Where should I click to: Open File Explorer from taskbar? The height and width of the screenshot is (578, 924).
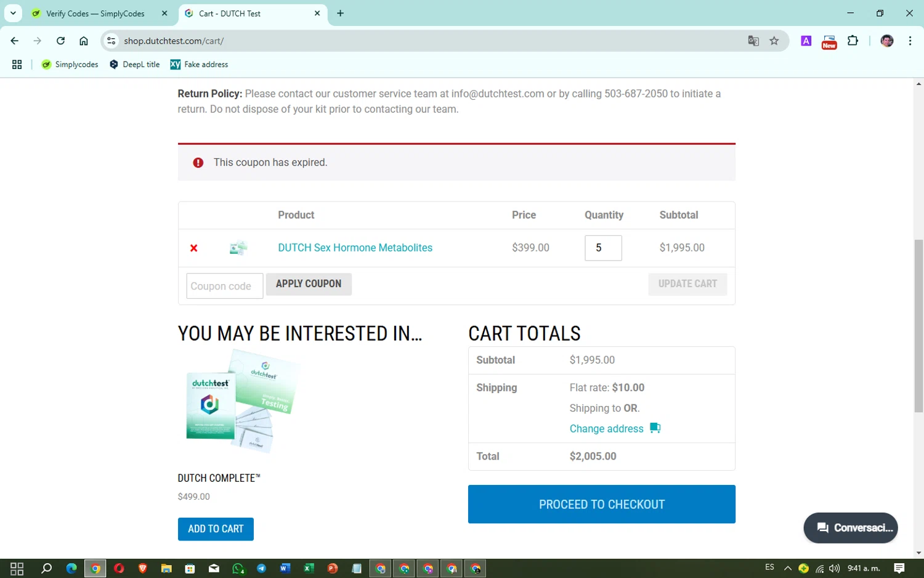click(x=166, y=568)
